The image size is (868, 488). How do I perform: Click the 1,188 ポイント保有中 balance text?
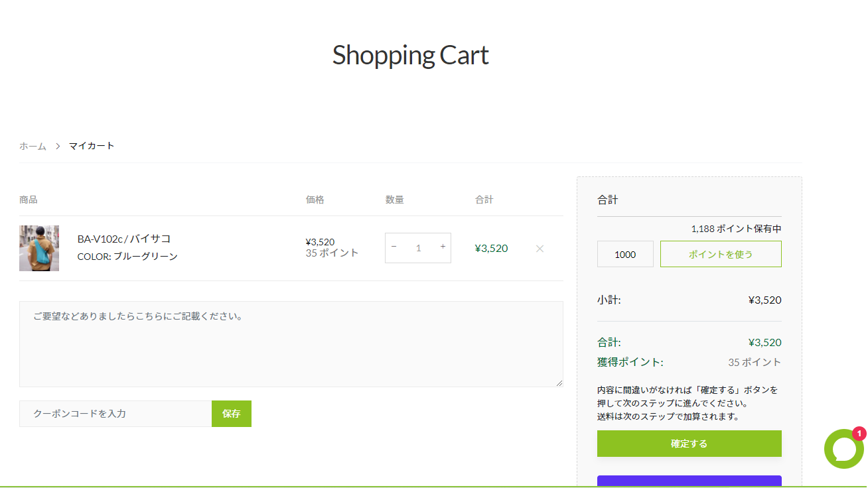(736, 229)
